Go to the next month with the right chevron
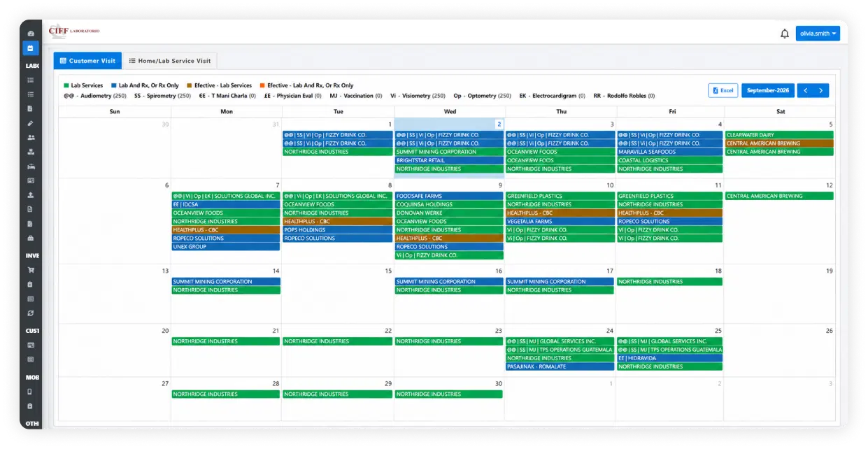868x449 pixels. click(x=821, y=90)
